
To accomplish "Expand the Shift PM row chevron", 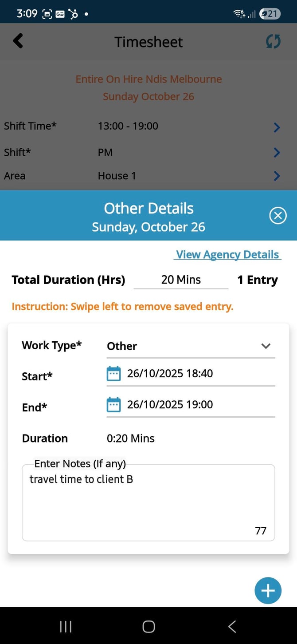I will coord(277,153).
